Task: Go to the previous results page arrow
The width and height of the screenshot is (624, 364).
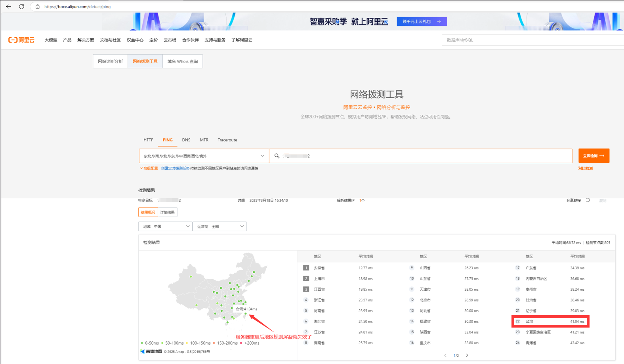Action: (x=445, y=355)
